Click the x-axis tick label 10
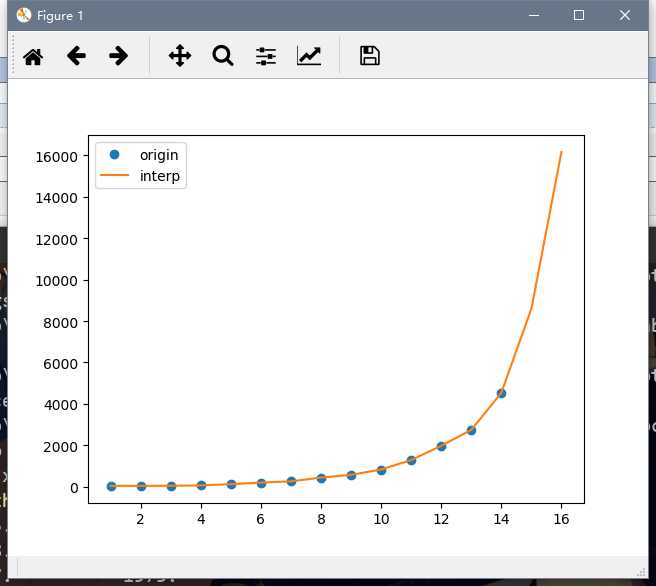The height and width of the screenshot is (586, 656). (x=381, y=519)
